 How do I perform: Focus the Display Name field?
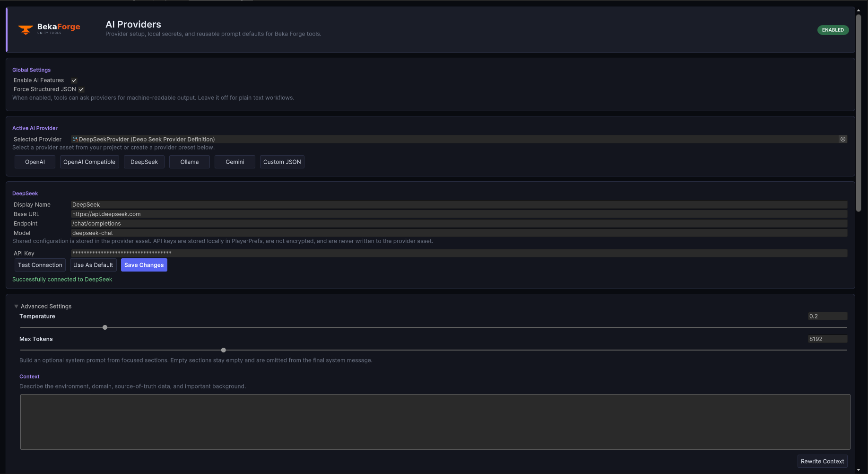point(459,205)
